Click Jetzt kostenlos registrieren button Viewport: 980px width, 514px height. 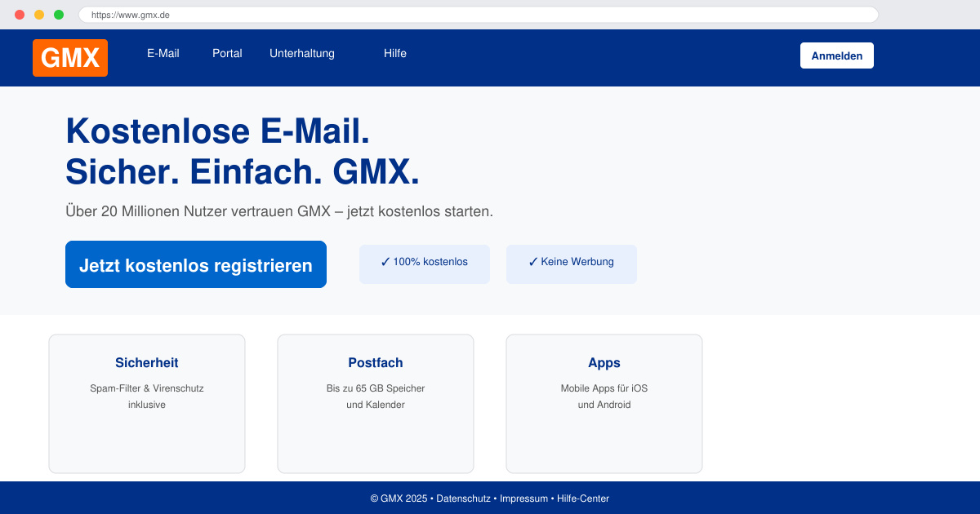196,264
